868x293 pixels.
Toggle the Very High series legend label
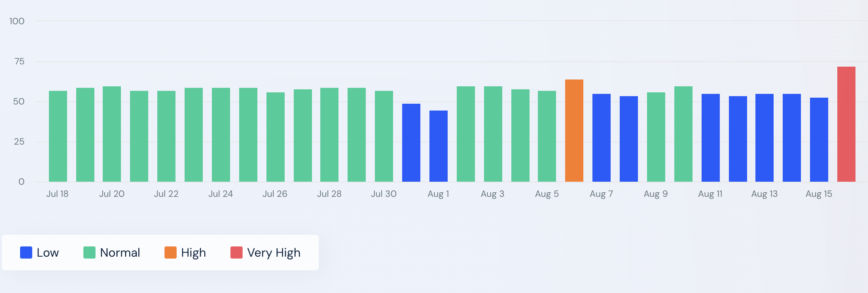tap(274, 252)
